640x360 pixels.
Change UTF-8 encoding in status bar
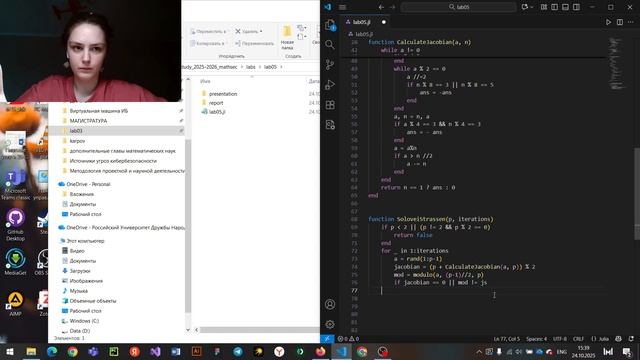point(560,339)
